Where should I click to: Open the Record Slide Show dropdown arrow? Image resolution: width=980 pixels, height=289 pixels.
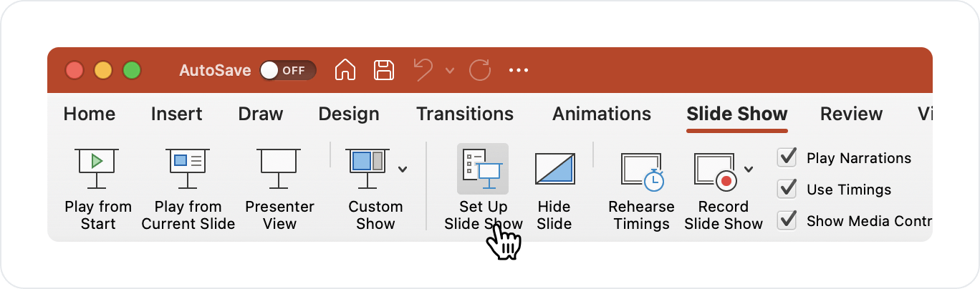(x=749, y=170)
